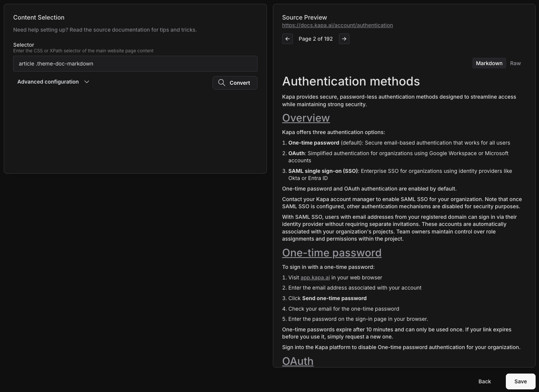This screenshot has width=539, height=392.
Task: Open the OAuth heading link
Action: pyautogui.click(x=298, y=361)
